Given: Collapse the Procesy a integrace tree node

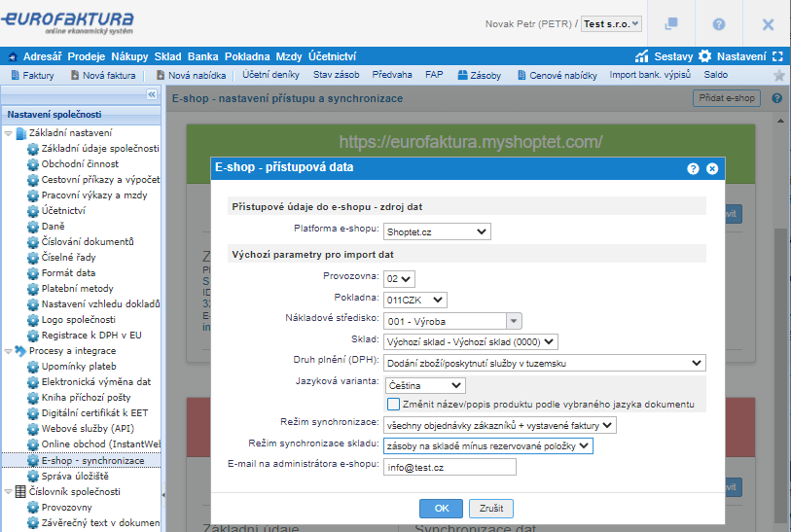Looking at the screenshot, I should tap(9, 350).
